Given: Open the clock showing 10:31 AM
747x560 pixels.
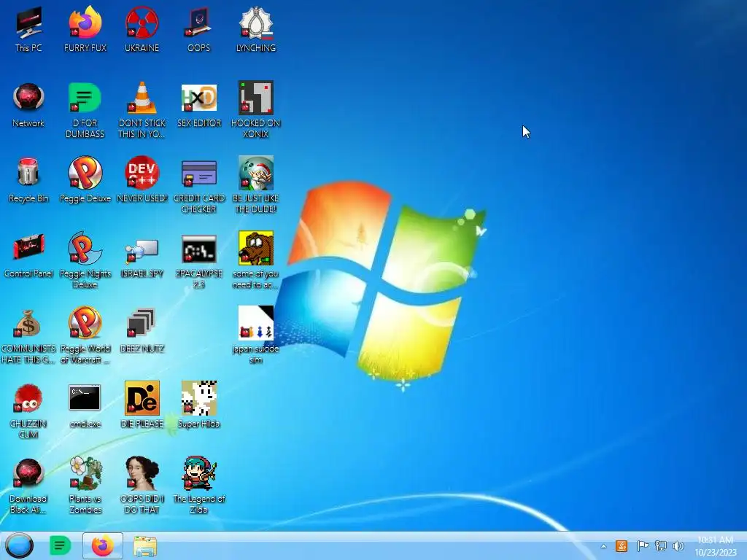Looking at the screenshot, I should 715,545.
